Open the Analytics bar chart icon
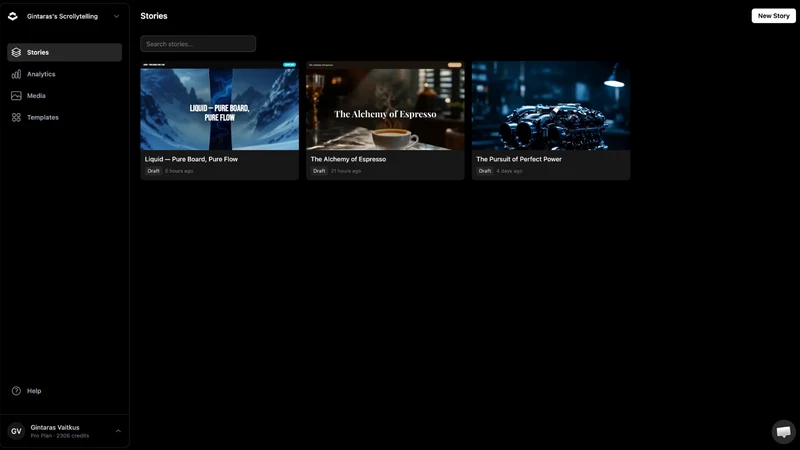This screenshot has height=450, width=800. click(16, 74)
